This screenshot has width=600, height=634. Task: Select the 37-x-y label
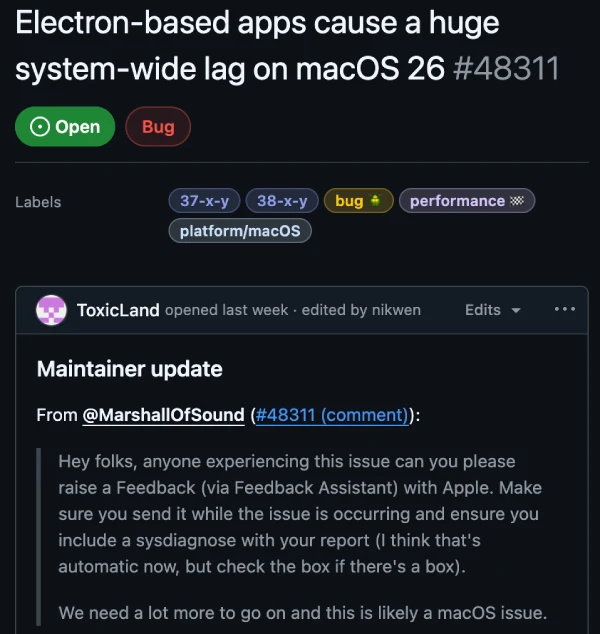[x=205, y=201]
